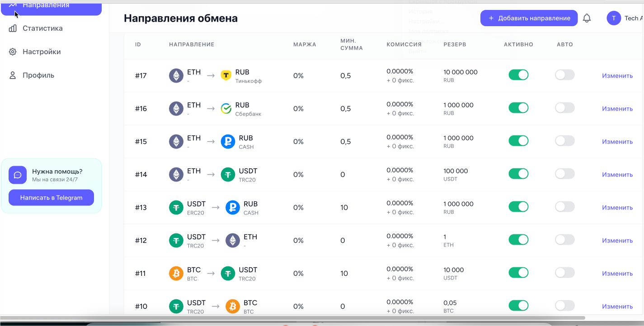
Task: Open the Статистика menu item
Action: tap(42, 28)
